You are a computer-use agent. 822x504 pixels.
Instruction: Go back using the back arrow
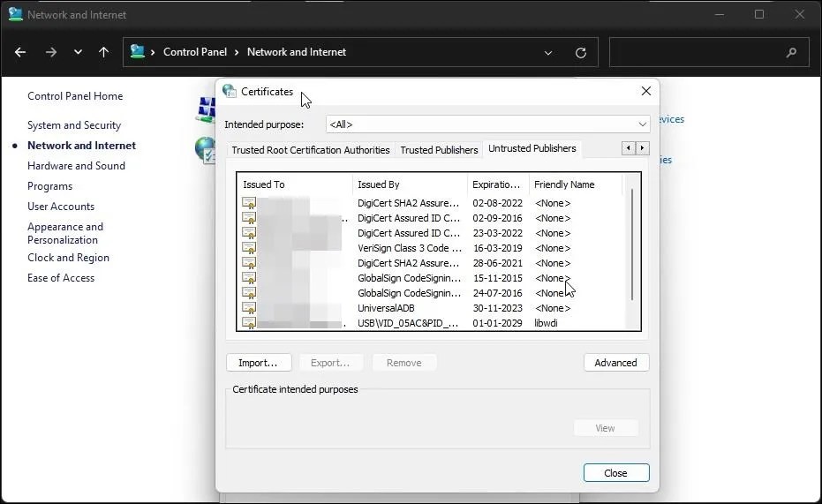click(20, 52)
